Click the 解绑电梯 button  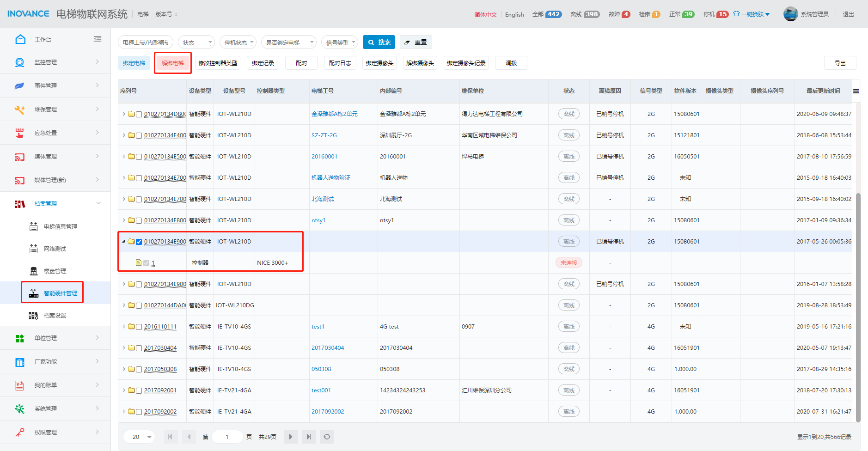[x=172, y=63]
